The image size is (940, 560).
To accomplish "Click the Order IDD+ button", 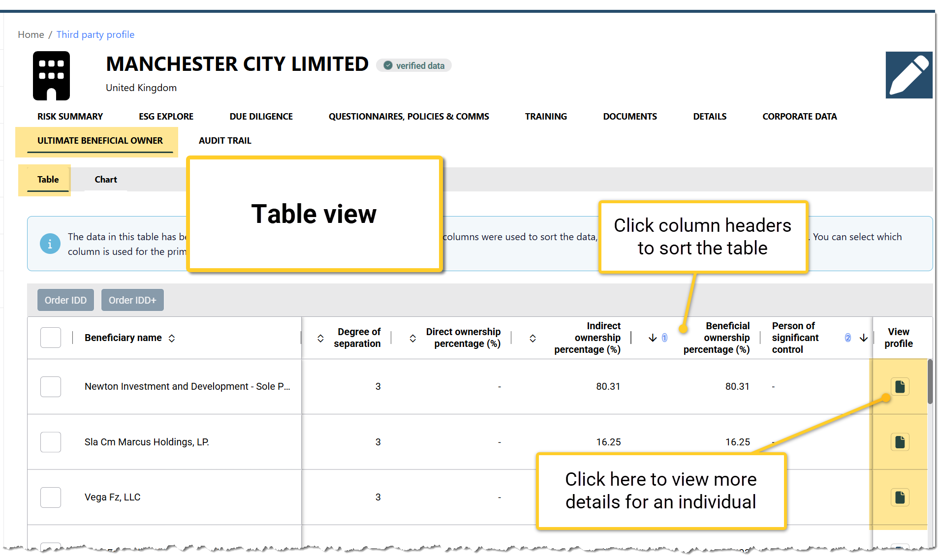I will click(132, 300).
